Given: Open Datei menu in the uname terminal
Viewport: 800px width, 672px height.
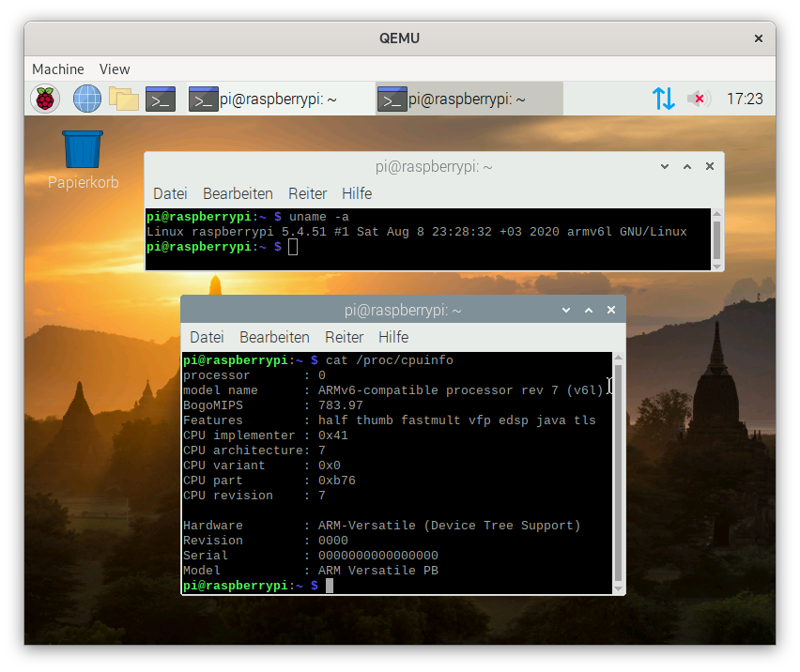Looking at the screenshot, I should 170,193.
